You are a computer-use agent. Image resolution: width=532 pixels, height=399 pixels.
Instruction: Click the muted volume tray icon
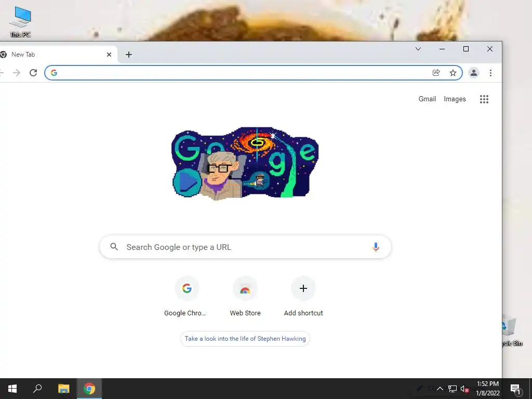(465, 389)
